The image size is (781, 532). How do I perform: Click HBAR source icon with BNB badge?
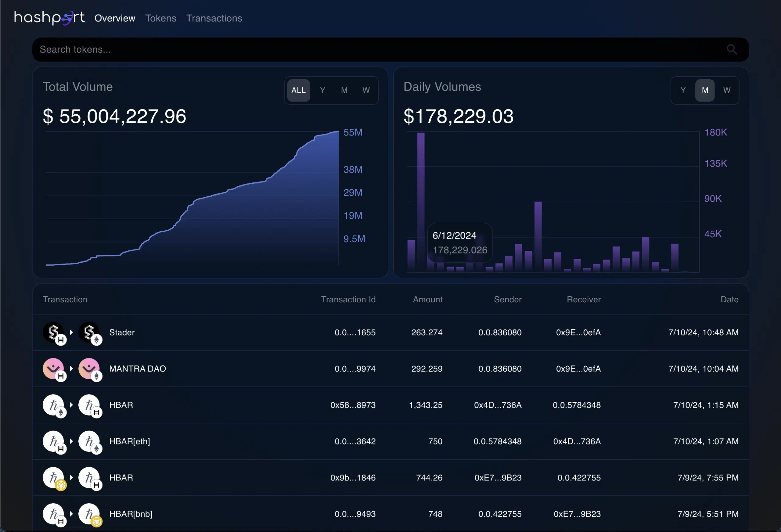coord(53,478)
